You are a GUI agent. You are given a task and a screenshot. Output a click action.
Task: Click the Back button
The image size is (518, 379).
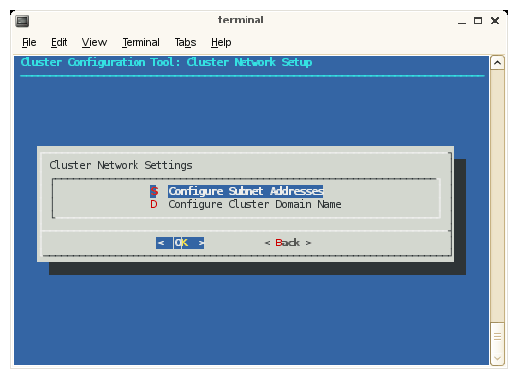coord(288,243)
